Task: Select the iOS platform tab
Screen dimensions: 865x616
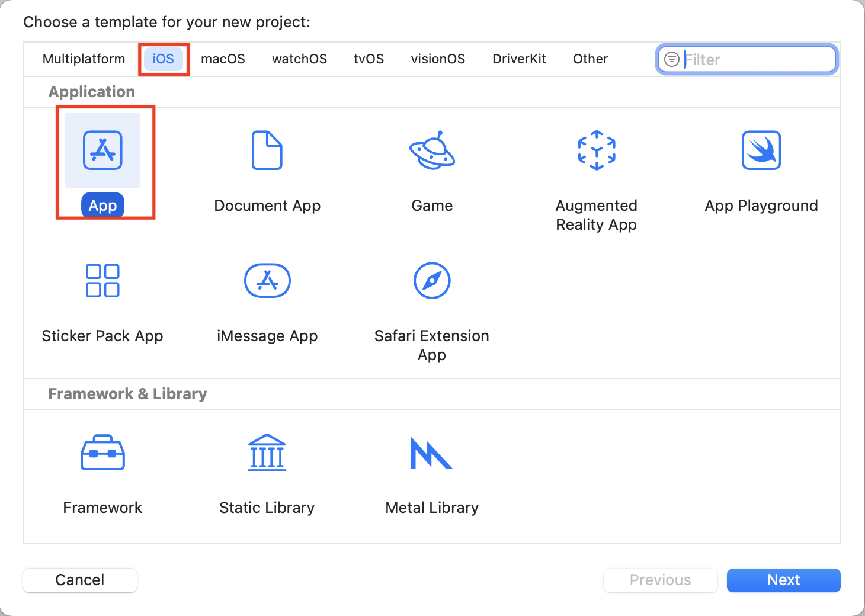Action: pyautogui.click(x=164, y=59)
